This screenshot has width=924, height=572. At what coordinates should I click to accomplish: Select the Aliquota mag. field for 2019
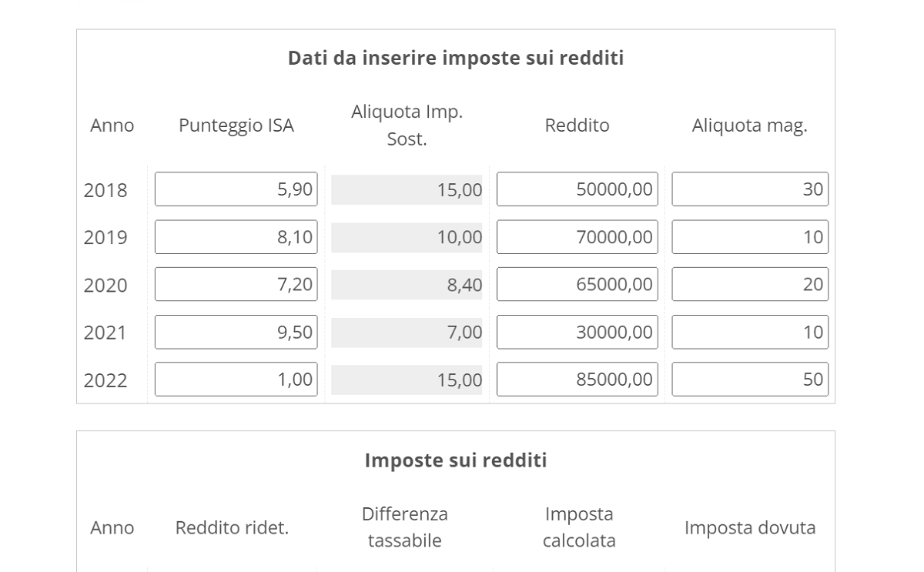(748, 236)
